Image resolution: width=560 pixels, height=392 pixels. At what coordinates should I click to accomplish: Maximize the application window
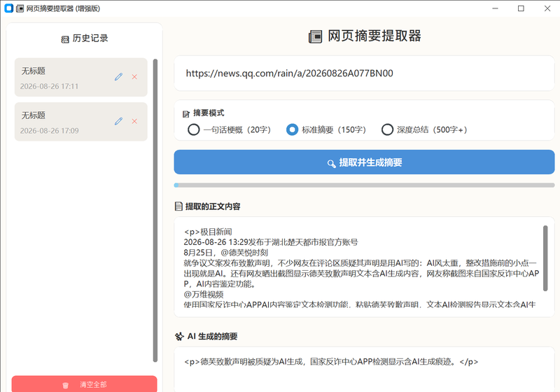tap(521, 8)
